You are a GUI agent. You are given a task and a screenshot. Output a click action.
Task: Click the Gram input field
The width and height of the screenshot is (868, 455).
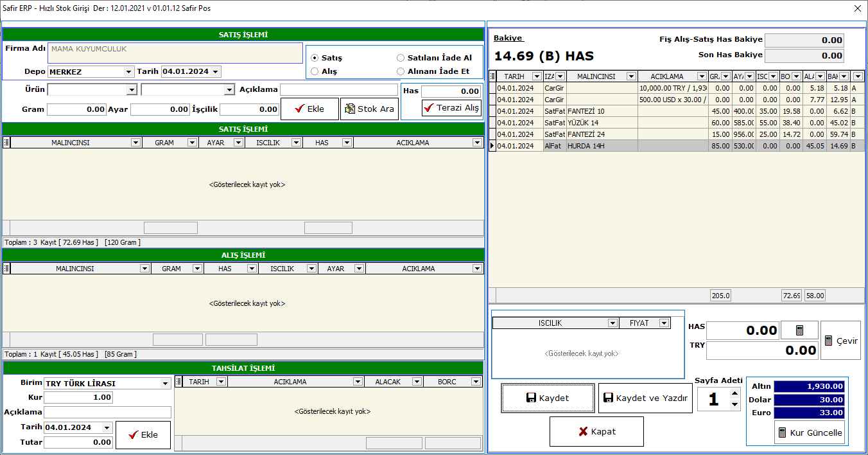(76, 109)
